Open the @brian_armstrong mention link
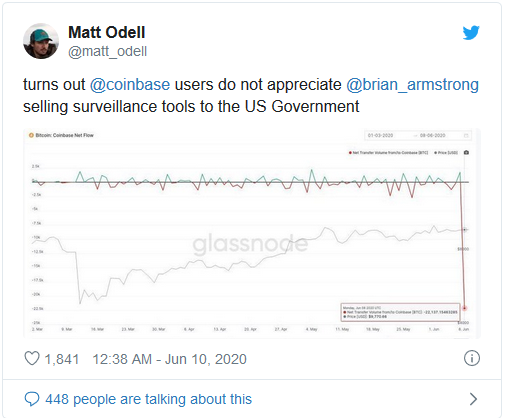This screenshot has height=418, width=506. tap(412, 85)
